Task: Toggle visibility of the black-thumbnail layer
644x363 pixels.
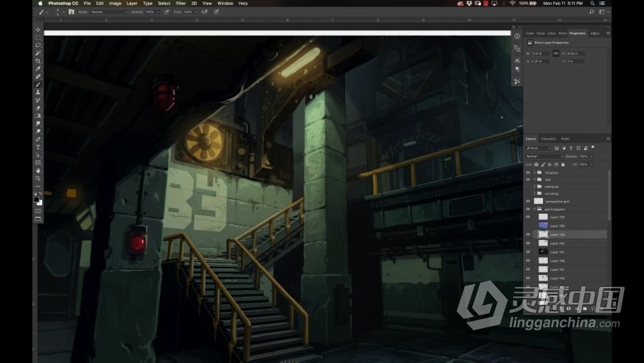Action: click(528, 252)
